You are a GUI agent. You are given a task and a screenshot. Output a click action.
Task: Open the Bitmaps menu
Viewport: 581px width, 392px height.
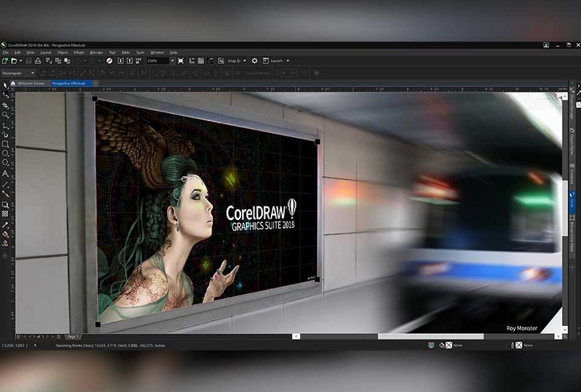tap(97, 52)
